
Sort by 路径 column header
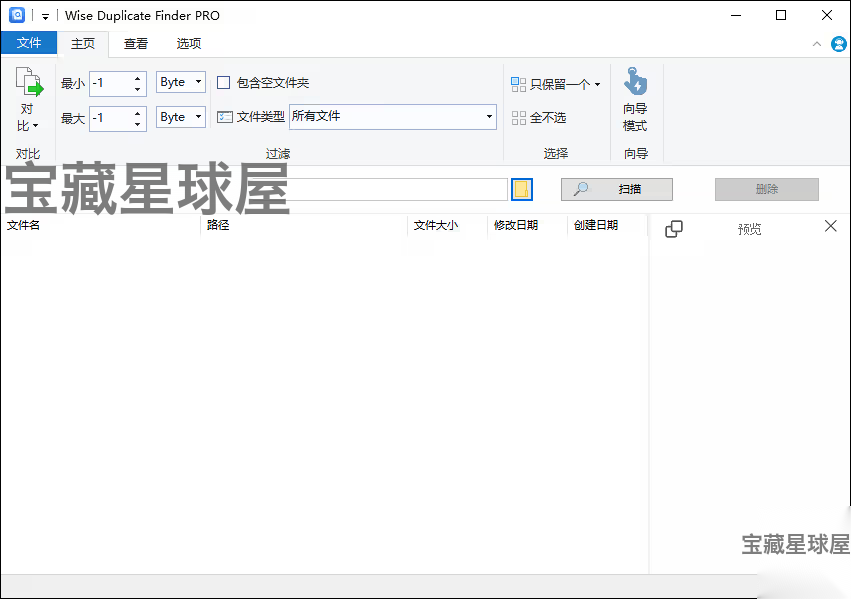point(304,225)
